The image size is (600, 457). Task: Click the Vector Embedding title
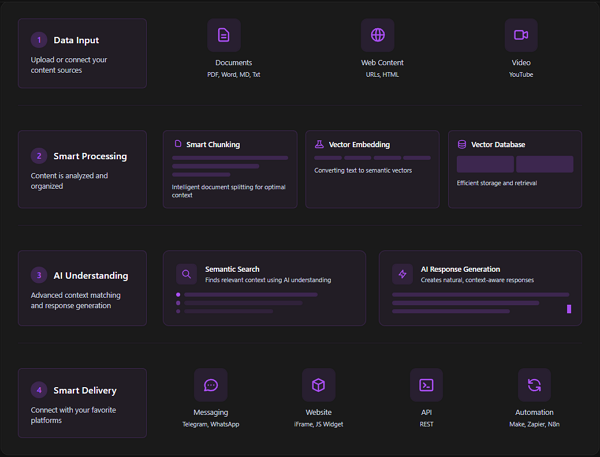[359, 145]
